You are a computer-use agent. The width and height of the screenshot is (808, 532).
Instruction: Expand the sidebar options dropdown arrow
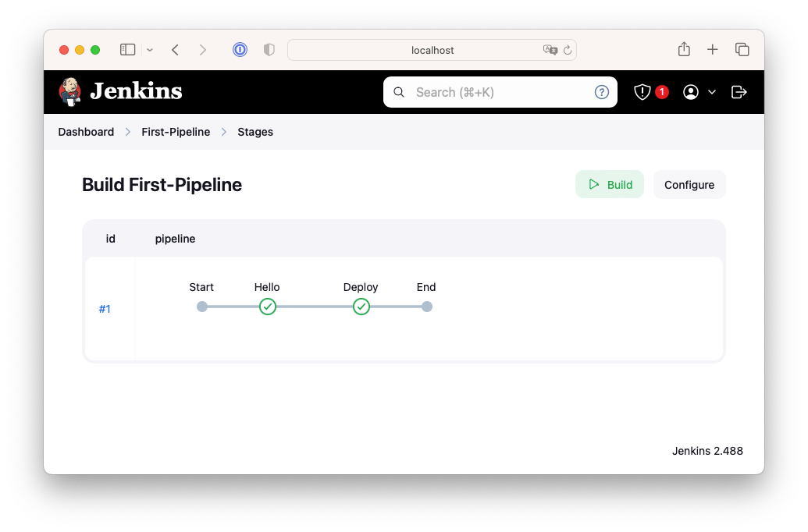[x=149, y=50]
